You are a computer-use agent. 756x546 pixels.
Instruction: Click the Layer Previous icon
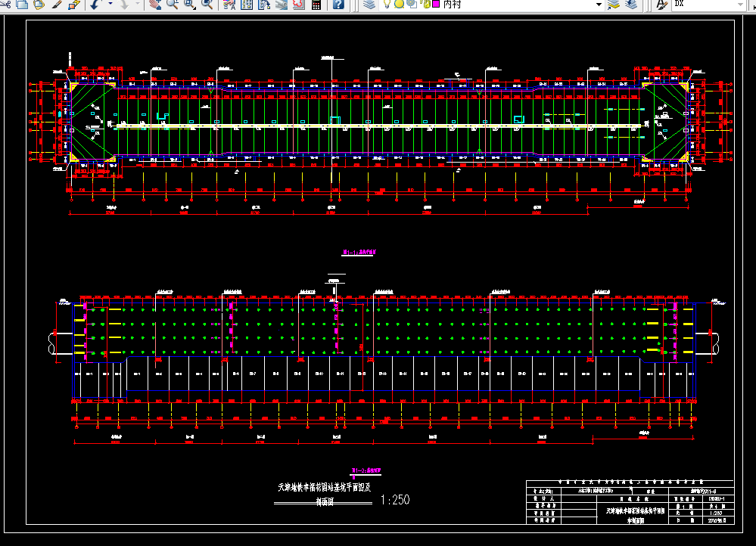(631, 5)
